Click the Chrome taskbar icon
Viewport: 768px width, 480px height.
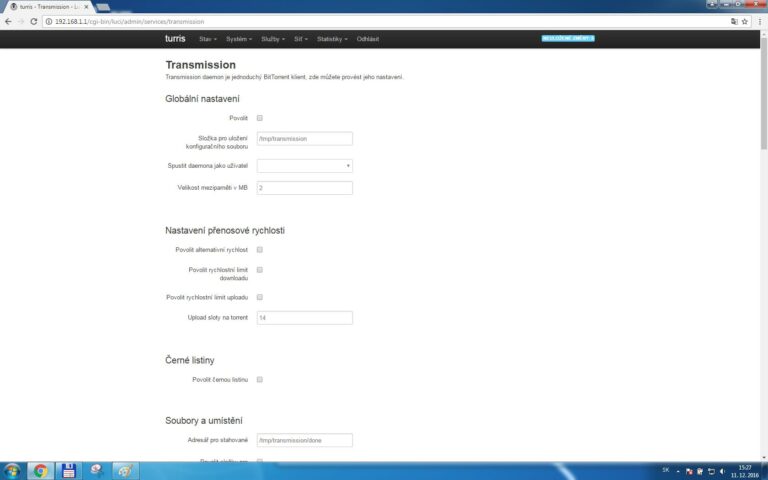(41, 471)
